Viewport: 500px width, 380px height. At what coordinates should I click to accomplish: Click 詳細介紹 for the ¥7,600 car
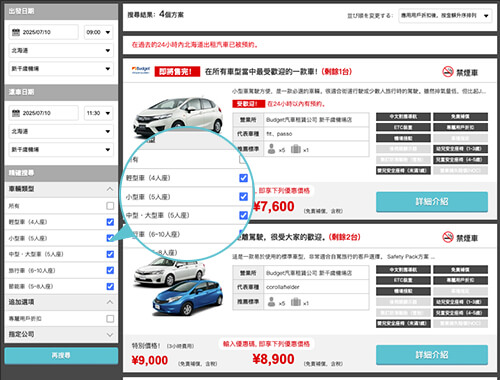coord(432,202)
